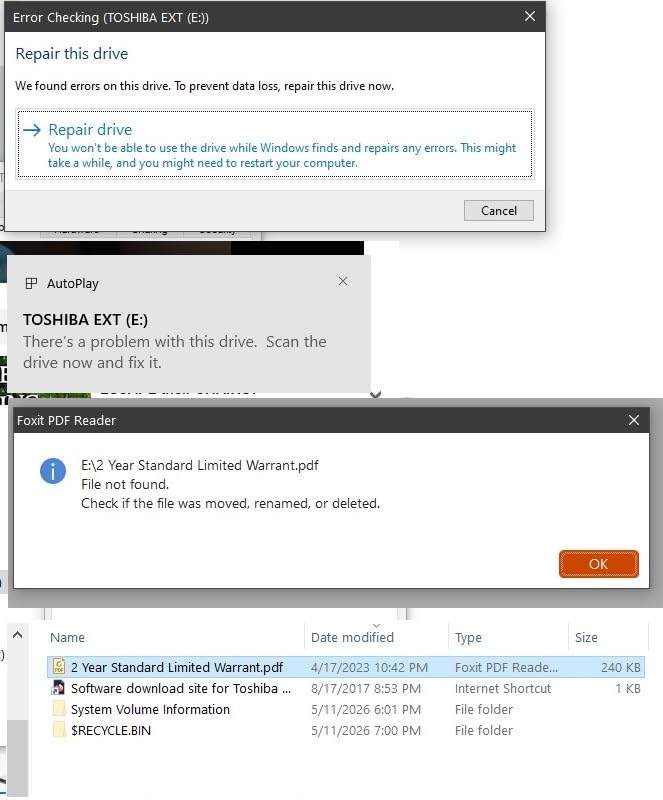The image size is (663, 800).
Task: Open the AutoPlay TOSHIBA EXT (E:) notification
Action: click(x=189, y=324)
